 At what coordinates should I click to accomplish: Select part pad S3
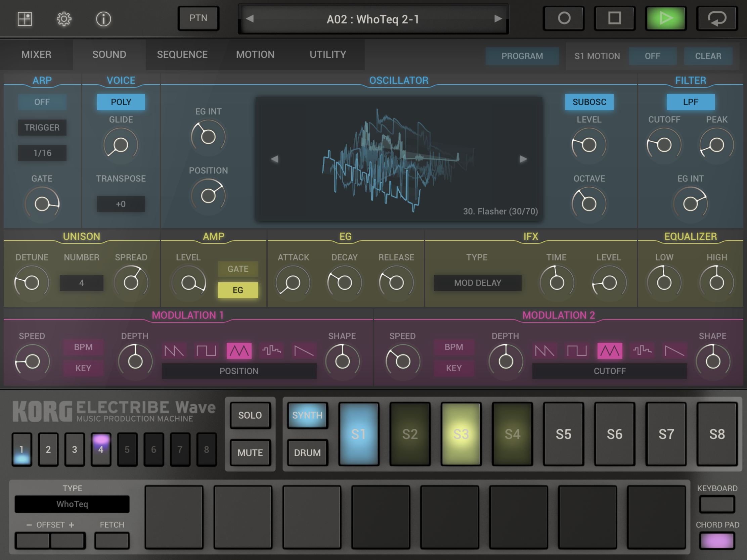461,435
